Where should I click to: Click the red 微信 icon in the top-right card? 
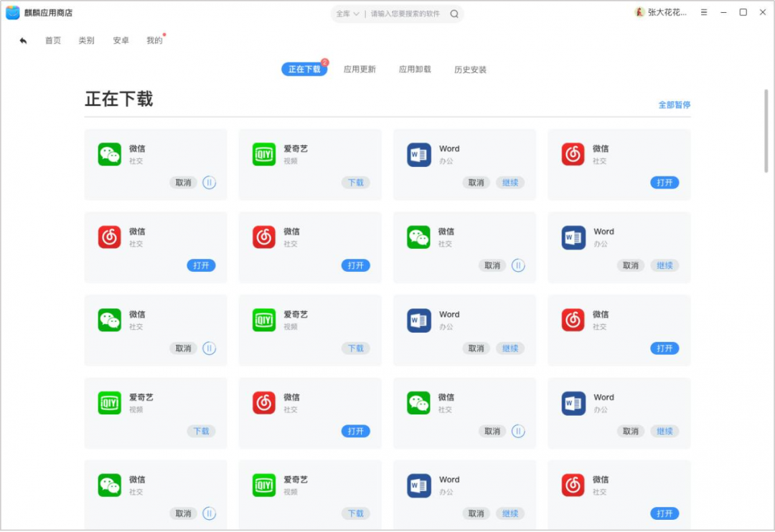click(572, 154)
